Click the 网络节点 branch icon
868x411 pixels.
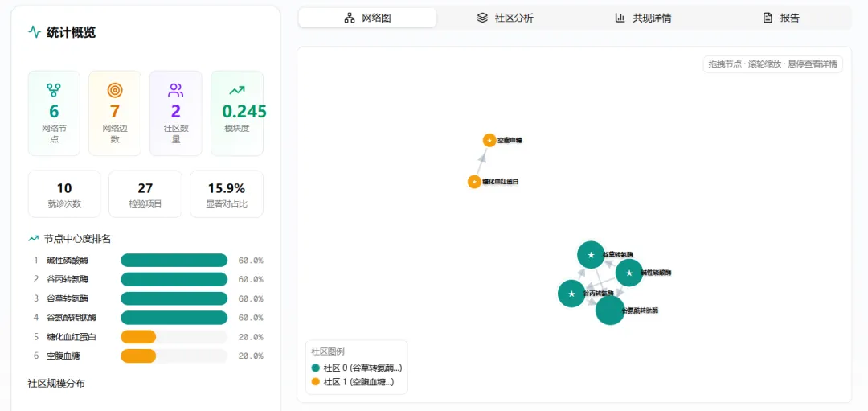coord(54,90)
